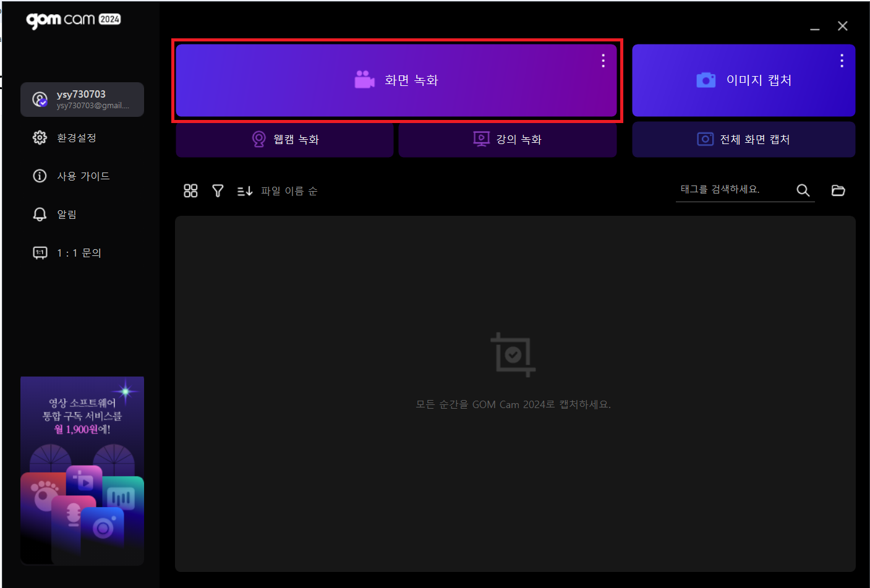The width and height of the screenshot is (870, 588).
Task: Click the tag search input field
Action: (733, 190)
